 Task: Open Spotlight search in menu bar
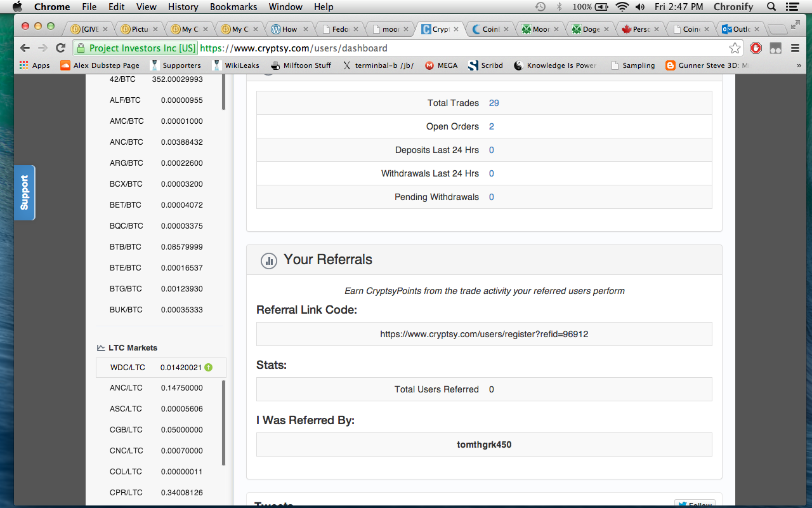tap(771, 7)
